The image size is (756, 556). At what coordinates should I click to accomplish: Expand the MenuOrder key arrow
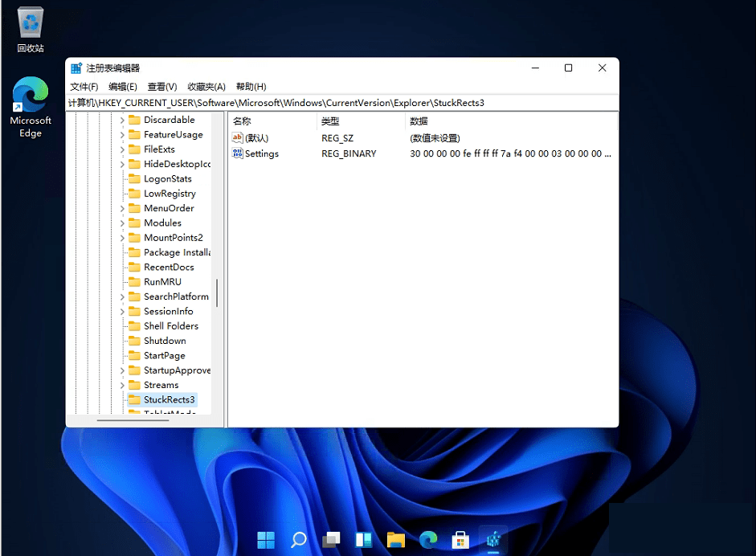(x=123, y=209)
